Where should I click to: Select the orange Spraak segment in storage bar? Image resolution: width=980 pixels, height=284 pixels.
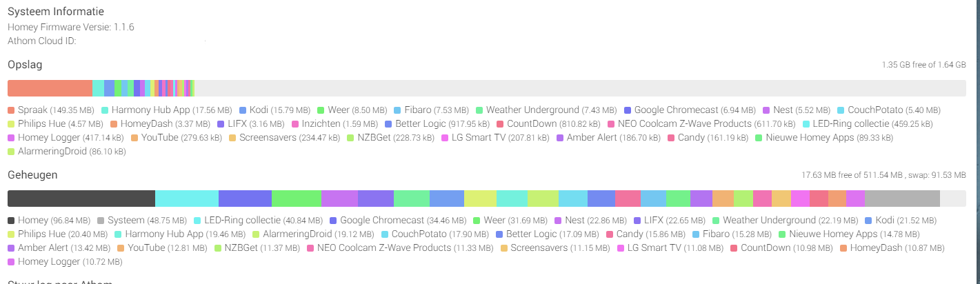(50, 88)
